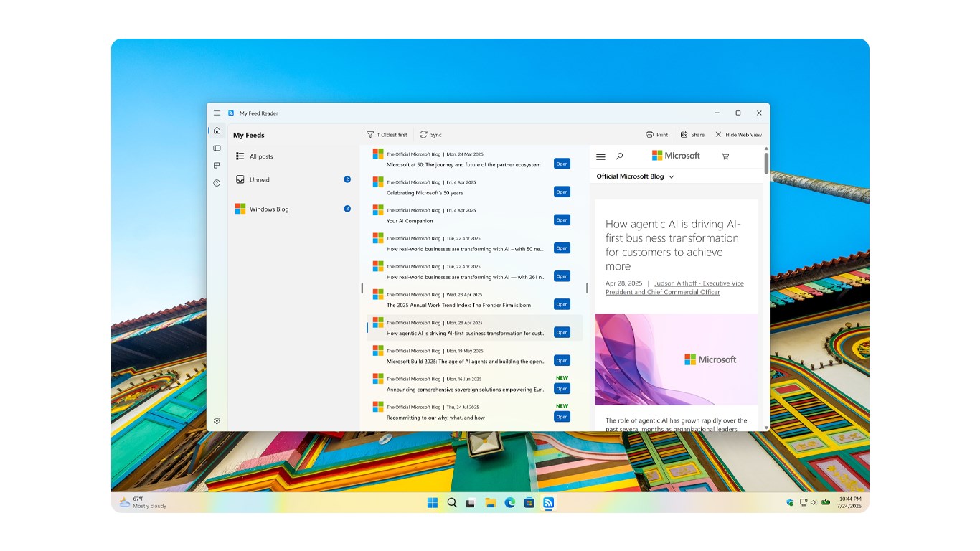The height and width of the screenshot is (551, 980).
Task: Click the feed reader icon in taskbar
Action: pos(549,502)
